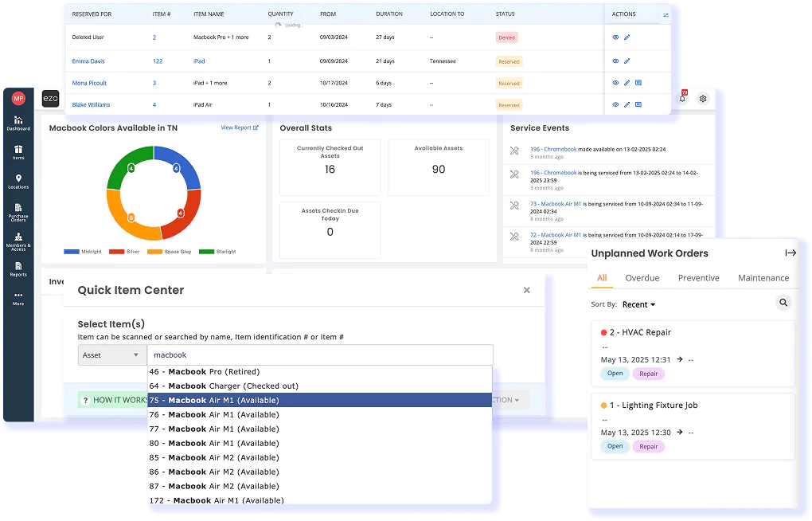Viewport: 812px width, 521px height.
Task: Edit Emma Davis reservation with pencil icon
Action: tap(627, 61)
